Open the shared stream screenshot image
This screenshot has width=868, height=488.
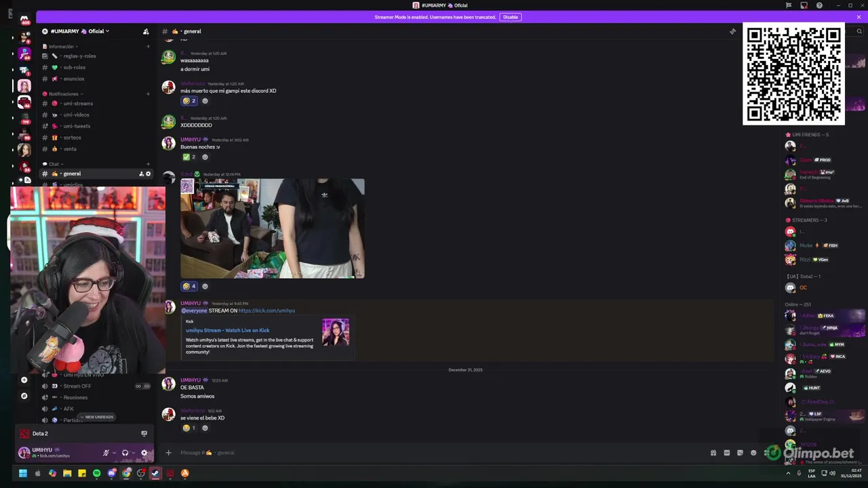pyautogui.click(x=273, y=228)
